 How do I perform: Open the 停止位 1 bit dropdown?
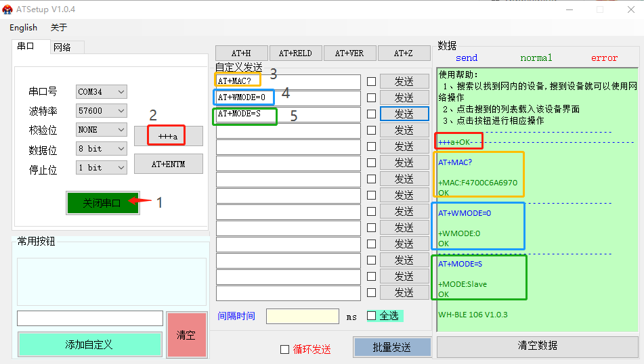(102, 168)
